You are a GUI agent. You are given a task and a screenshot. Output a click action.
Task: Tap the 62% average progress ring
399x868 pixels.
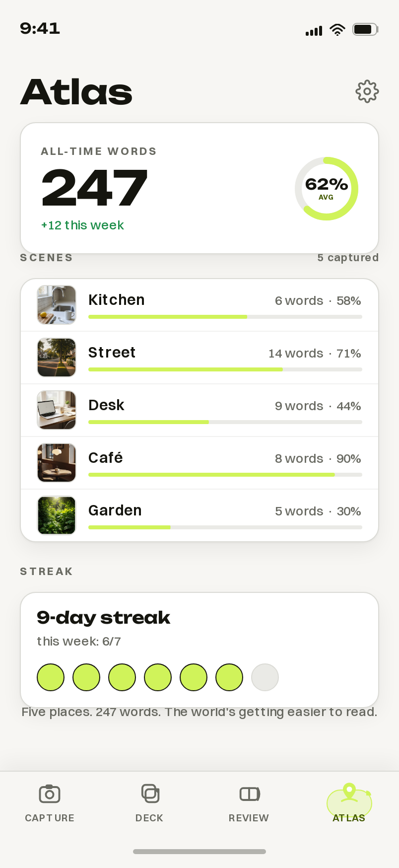pos(327,189)
